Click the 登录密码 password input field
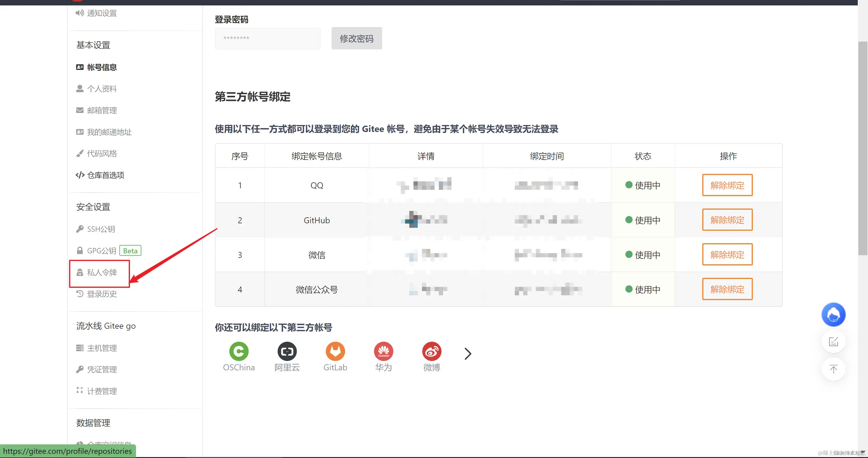Screen dimensions: 868x458 (267, 38)
